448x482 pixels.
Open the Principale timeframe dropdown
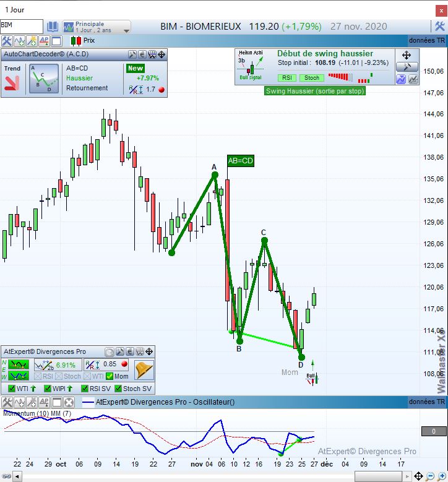pyautogui.click(x=97, y=27)
